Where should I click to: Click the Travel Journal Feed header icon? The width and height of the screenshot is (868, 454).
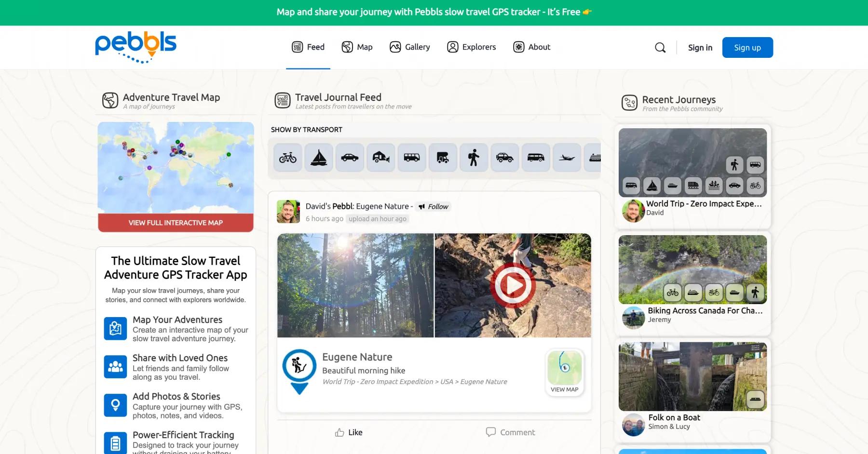[x=283, y=100]
